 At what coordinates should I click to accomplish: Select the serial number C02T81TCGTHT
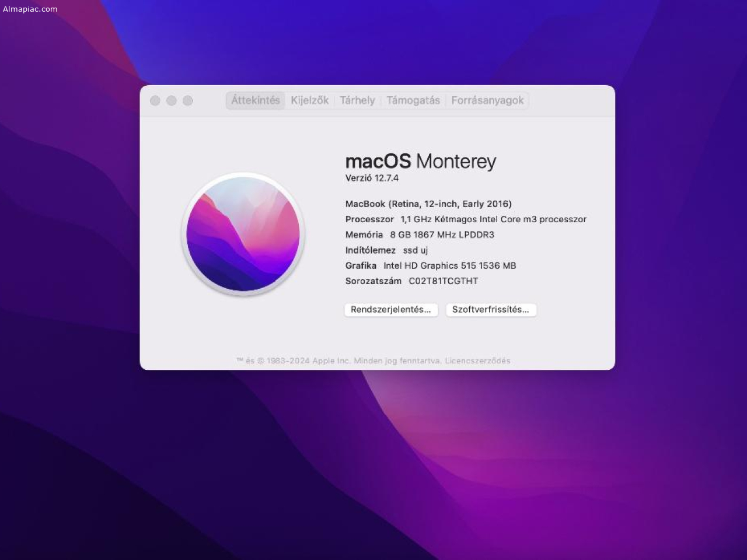pos(444,281)
